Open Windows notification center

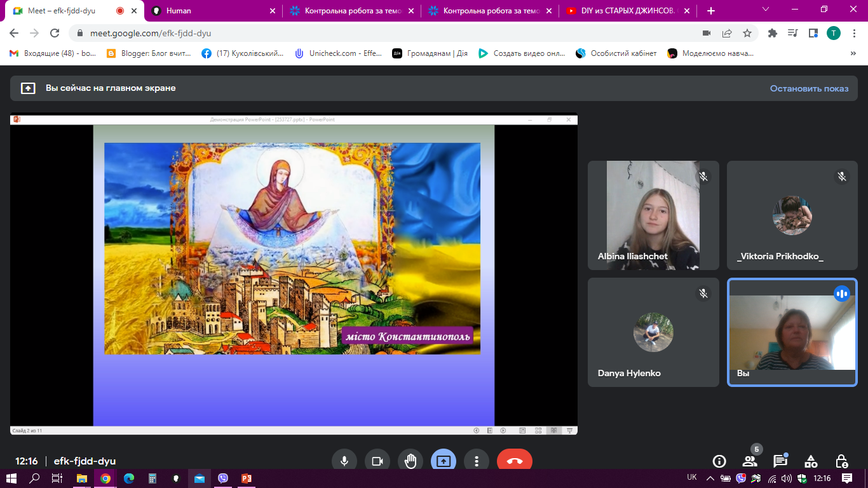tap(847, 478)
